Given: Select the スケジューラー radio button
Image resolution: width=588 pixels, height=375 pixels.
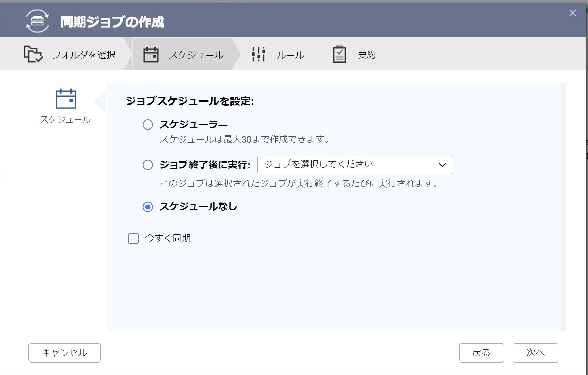Looking at the screenshot, I should coord(148,125).
